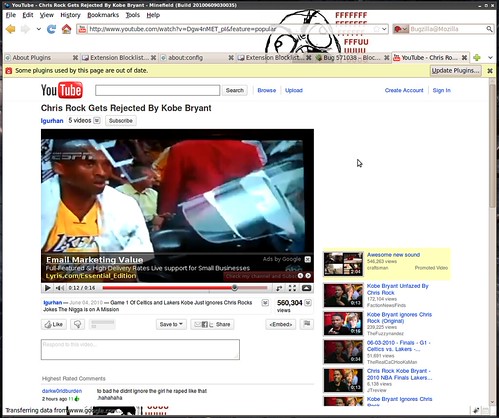Screen dimensions: 499x418
Task: Close the YouTube - Chris Ro... tab
Action: click(x=464, y=58)
